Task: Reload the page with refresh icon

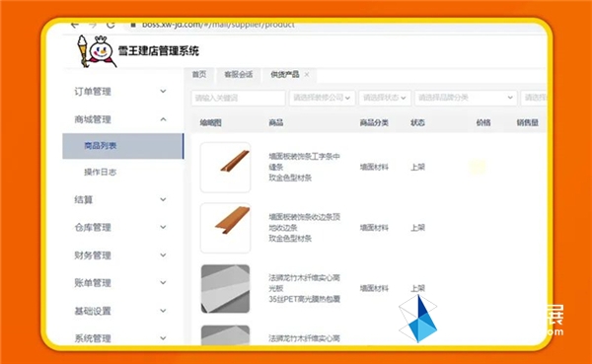Action: (x=111, y=25)
